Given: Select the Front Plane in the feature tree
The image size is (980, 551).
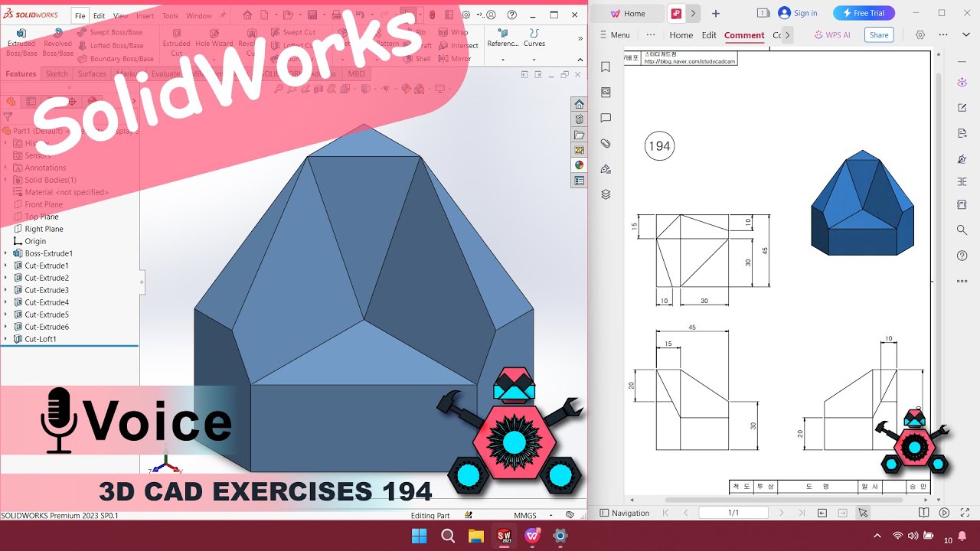Looking at the screenshot, I should point(44,204).
